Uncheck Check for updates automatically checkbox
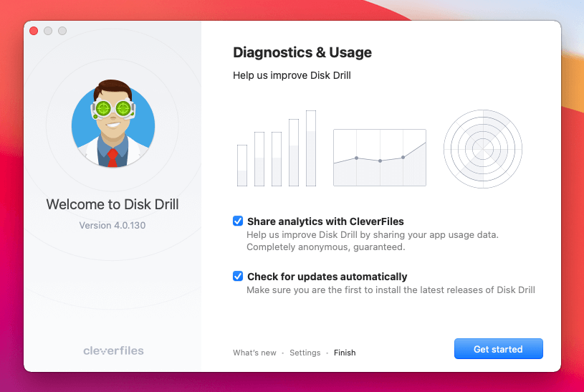584x392 pixels. click(x=238, y=276)
